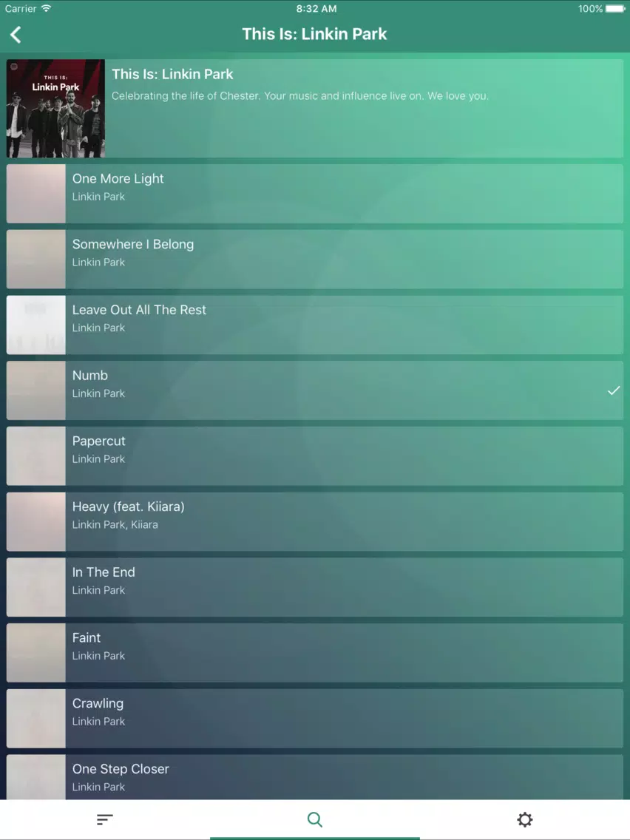
Task: Pick Heavy (feat. Kiiara) song
Action: click(314, 521)
